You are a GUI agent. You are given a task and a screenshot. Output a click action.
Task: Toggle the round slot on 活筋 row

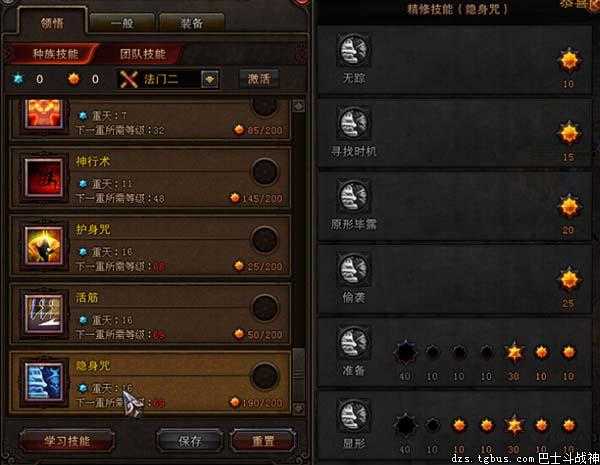tap(265, 308)
